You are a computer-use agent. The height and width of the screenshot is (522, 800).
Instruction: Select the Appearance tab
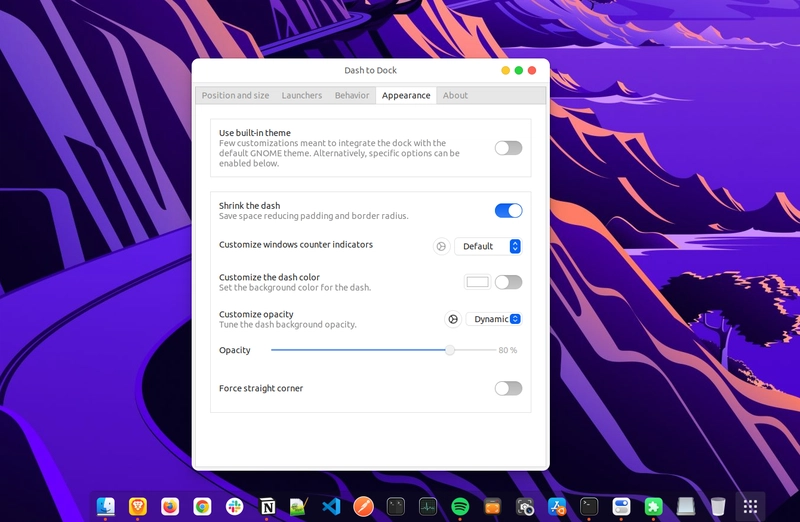406,95
